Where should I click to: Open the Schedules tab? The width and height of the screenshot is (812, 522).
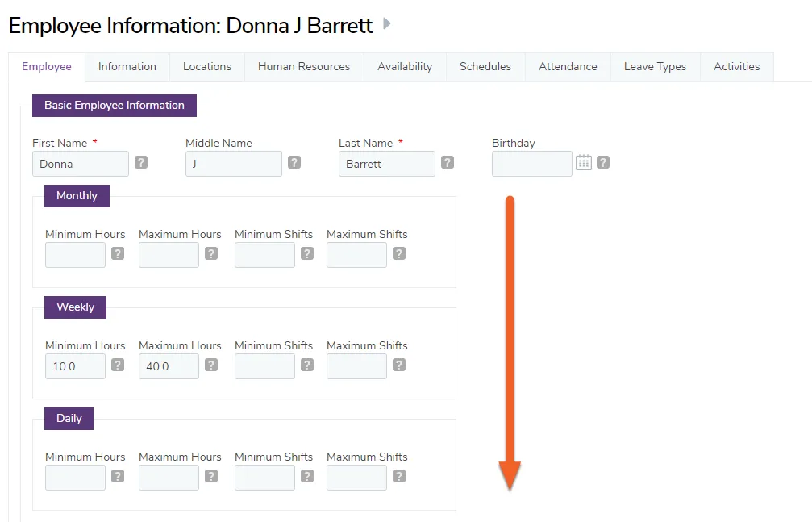click(x=485, y=67)
